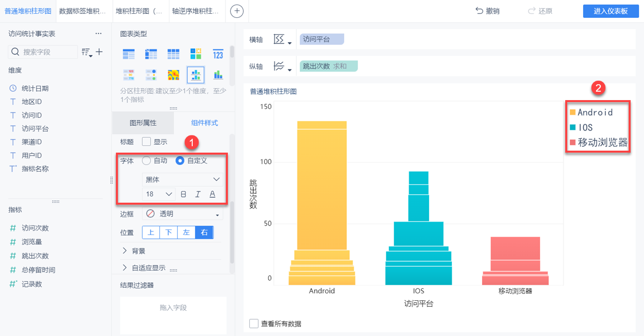Click the 统计日期 clock field icon
Viewport: 644px width, 336px height.
(x=13, y=88)
